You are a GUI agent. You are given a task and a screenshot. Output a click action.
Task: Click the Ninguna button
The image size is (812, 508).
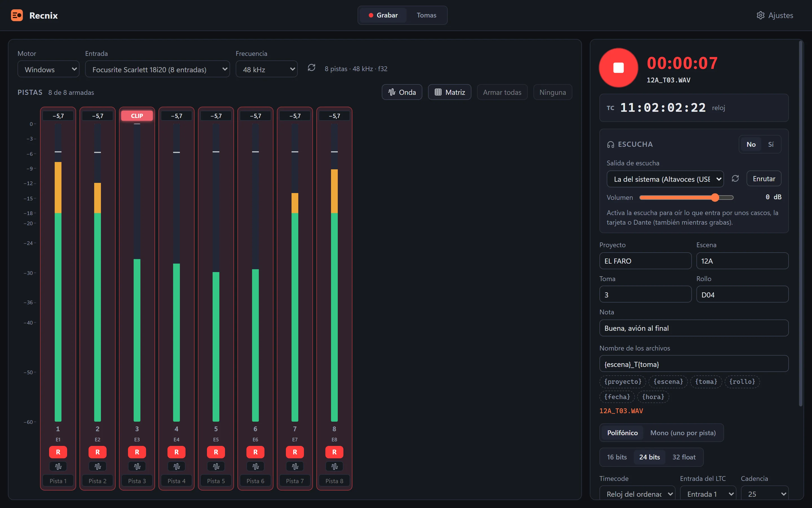point(553,92)
